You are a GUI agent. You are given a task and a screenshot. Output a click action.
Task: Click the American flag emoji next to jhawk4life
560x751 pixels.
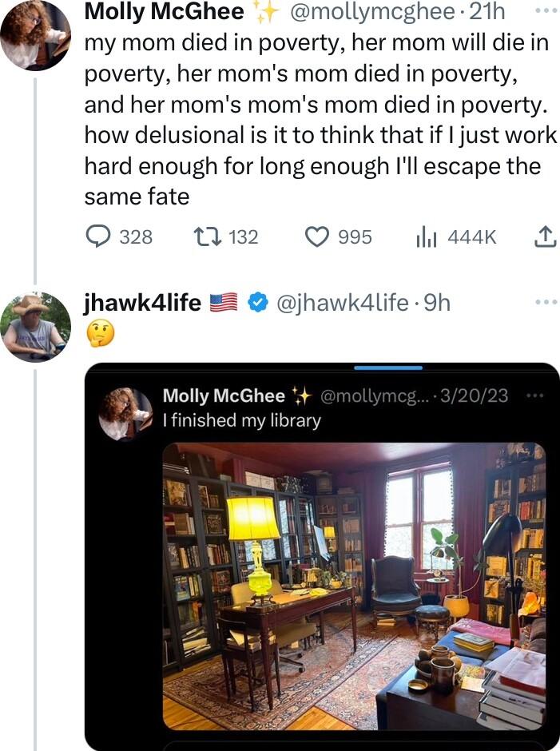click(x=224, y=303)
